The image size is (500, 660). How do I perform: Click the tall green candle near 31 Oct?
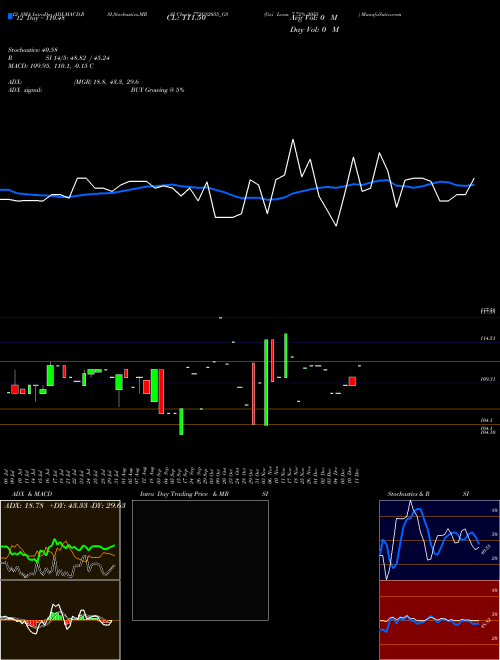pyautogui.click(x=266, y=382)
